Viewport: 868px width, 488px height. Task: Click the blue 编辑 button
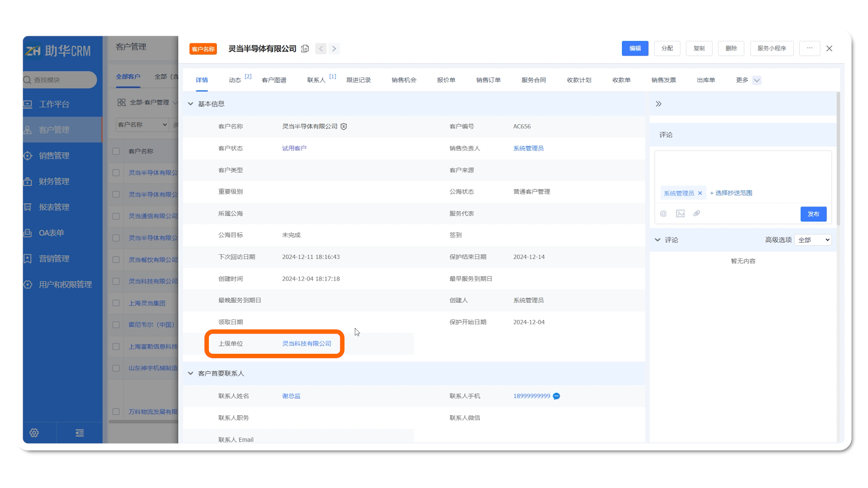[x=635, y=48]
